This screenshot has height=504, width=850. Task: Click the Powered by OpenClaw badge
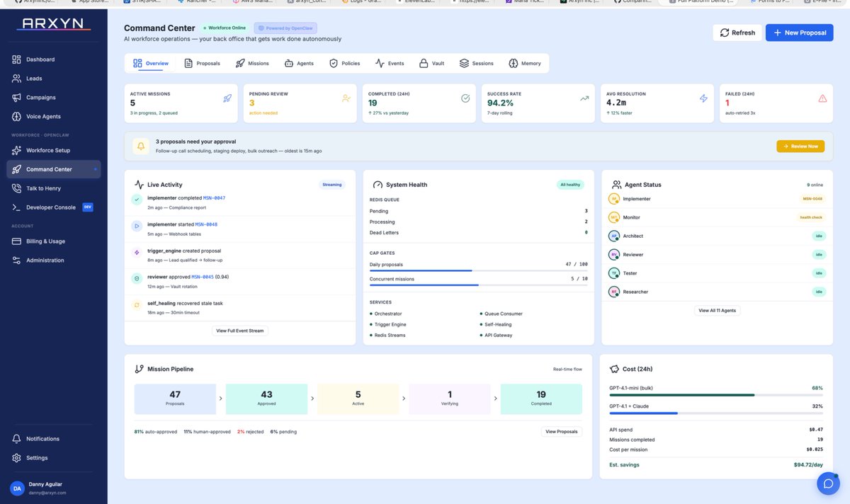[285, 28]
